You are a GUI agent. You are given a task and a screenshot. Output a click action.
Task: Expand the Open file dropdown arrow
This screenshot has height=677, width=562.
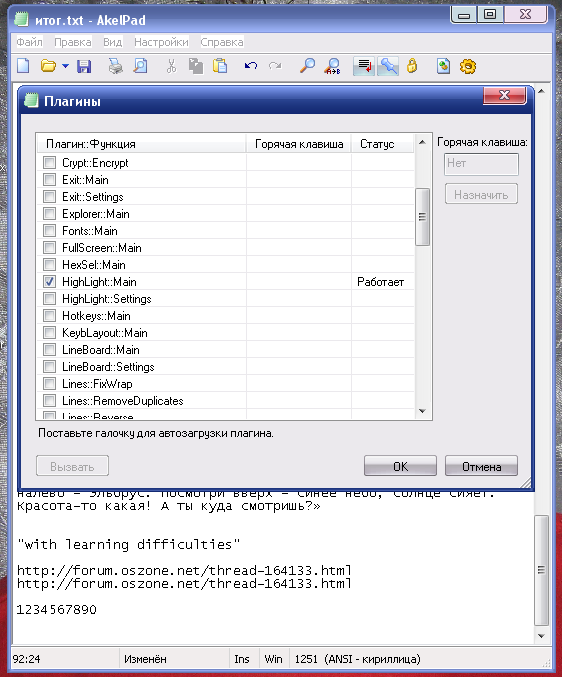(x=65, y=66)
